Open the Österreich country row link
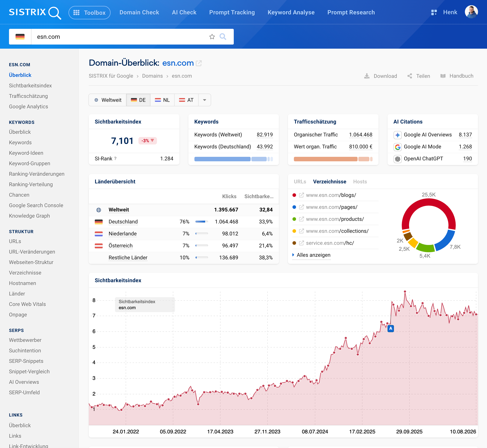The height and width of the screenshot is (448, 487). click(x=121, y=246)
